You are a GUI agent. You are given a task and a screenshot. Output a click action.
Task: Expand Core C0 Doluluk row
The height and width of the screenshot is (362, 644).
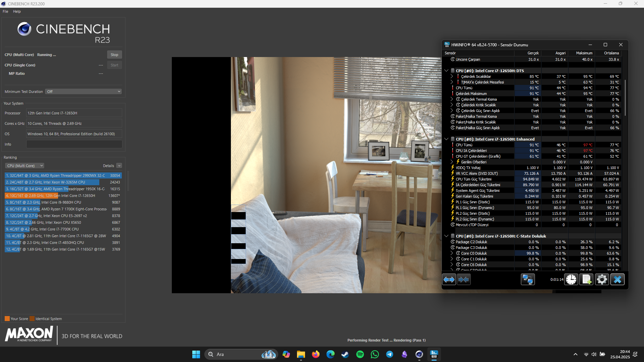[x=452, y=253]
